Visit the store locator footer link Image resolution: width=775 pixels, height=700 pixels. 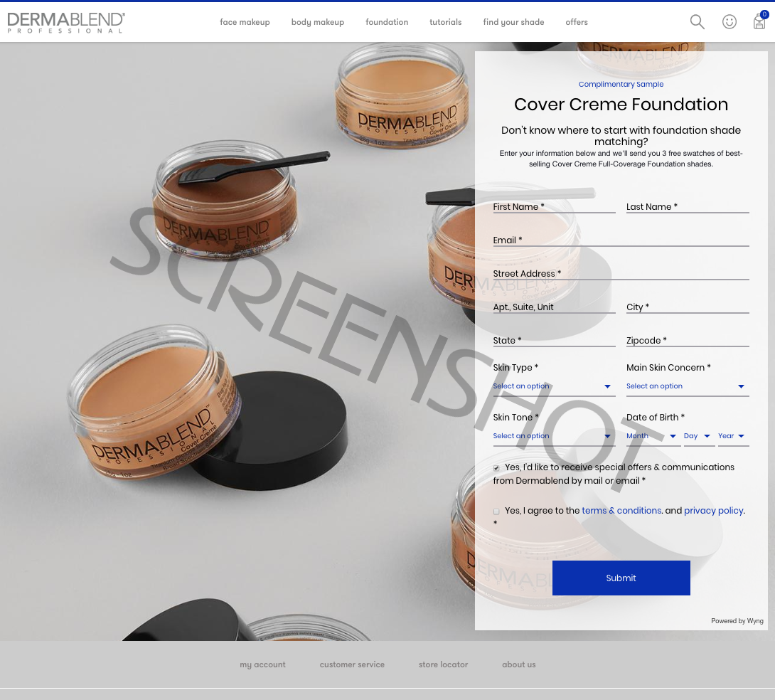(x=443, y=665)
